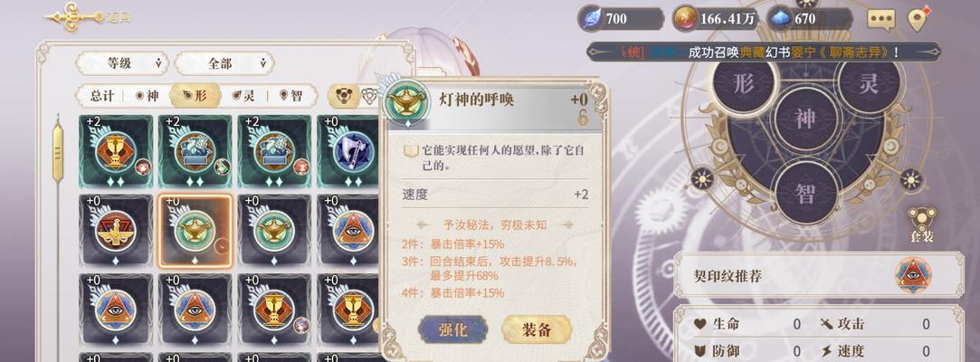This screenshot has height=362, width=980.
Task: Click the 装备 equip button
Action: click(537, 330)
